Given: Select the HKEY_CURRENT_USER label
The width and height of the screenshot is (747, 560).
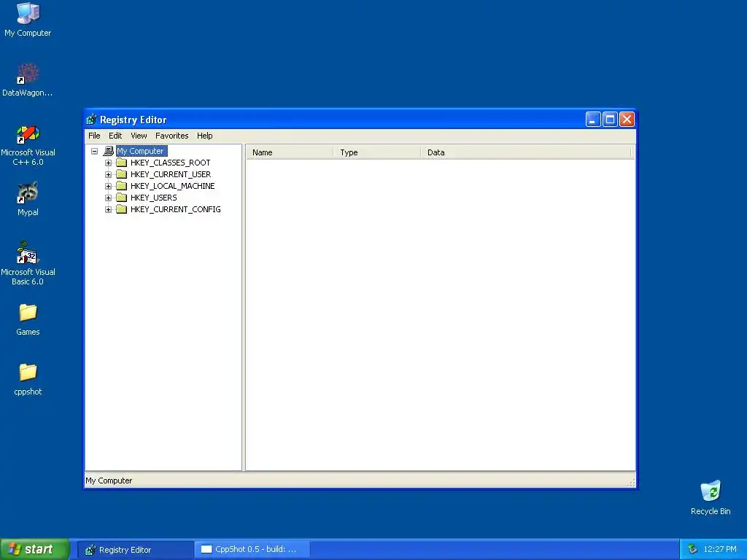Looking at the screenshot, I should [171, 174].
